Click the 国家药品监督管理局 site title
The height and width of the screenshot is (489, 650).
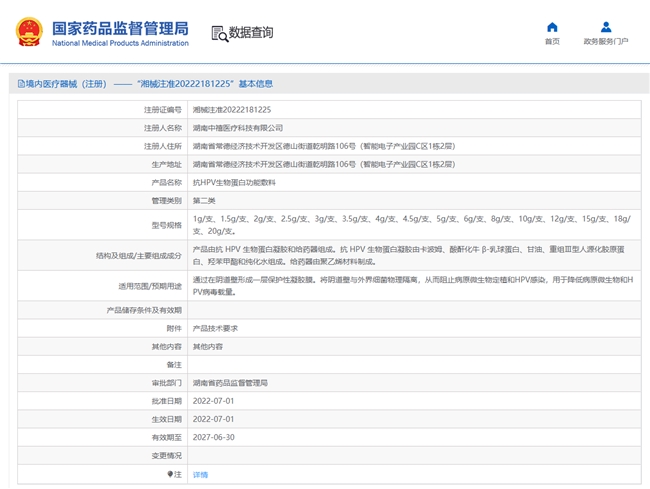(119, 28)
